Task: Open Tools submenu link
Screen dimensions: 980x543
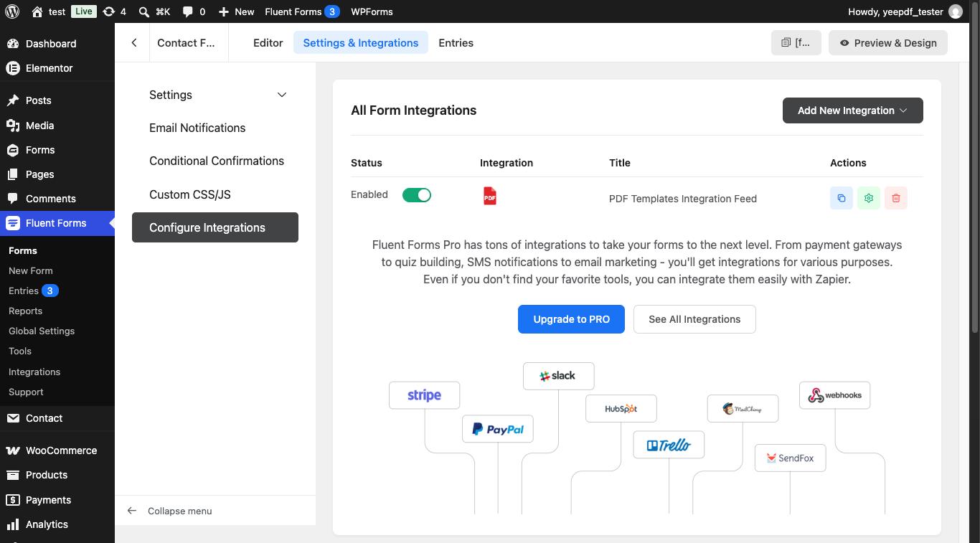Action: click(x=20, y=351)
